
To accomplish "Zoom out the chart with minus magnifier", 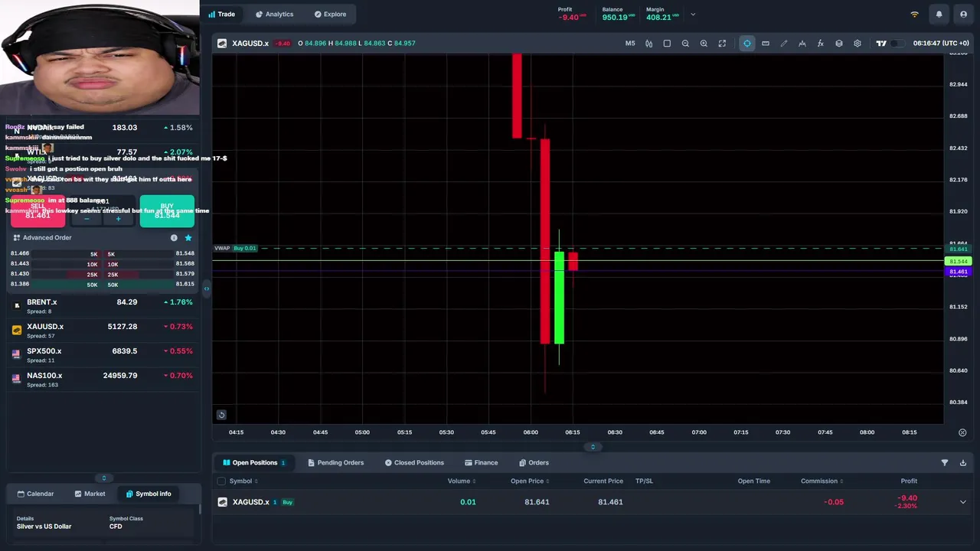I will 685,44.
